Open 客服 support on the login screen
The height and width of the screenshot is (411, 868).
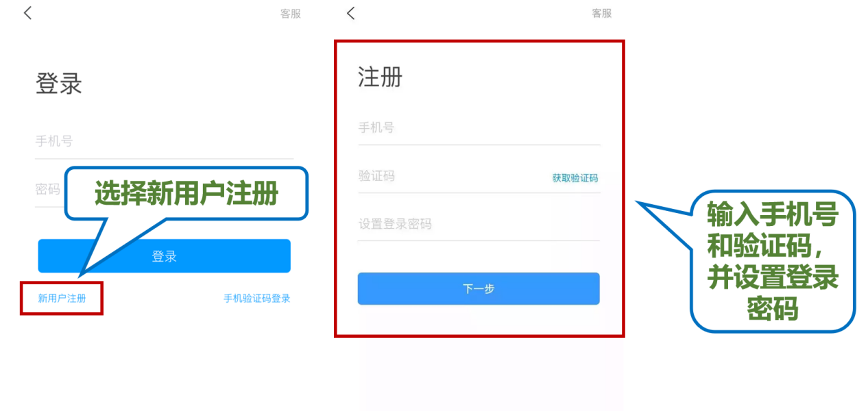[291, 14]
